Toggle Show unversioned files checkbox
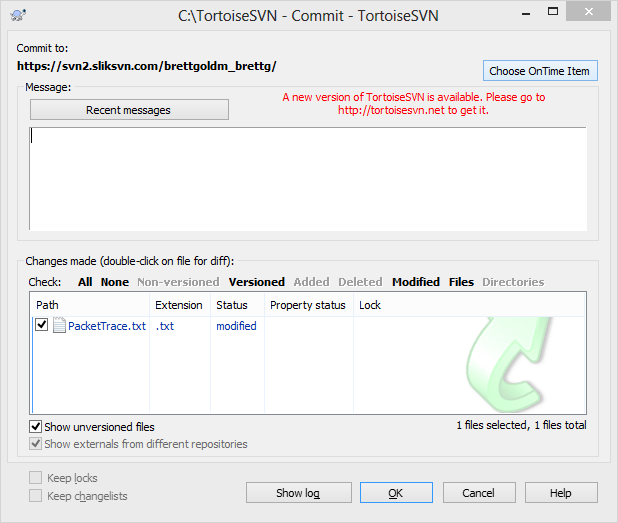 pyautogui.click(x=35, y=426)
